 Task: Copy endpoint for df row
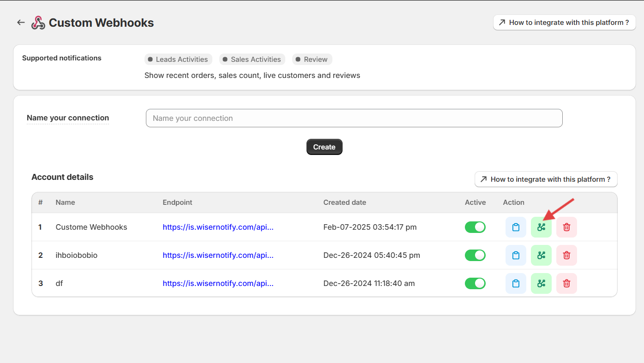pyautogui.click(x=516, y=283)
